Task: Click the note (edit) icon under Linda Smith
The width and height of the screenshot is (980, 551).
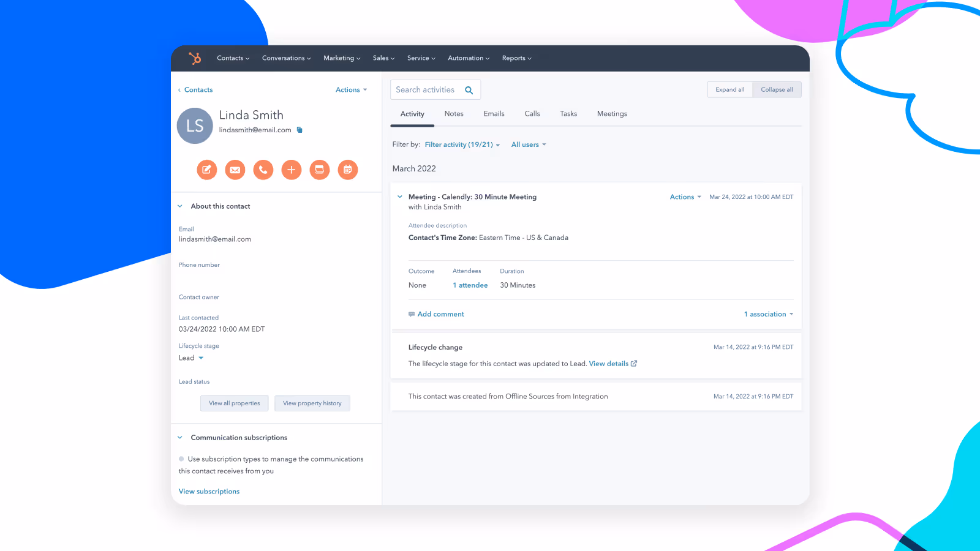Action: pos(207,170)
